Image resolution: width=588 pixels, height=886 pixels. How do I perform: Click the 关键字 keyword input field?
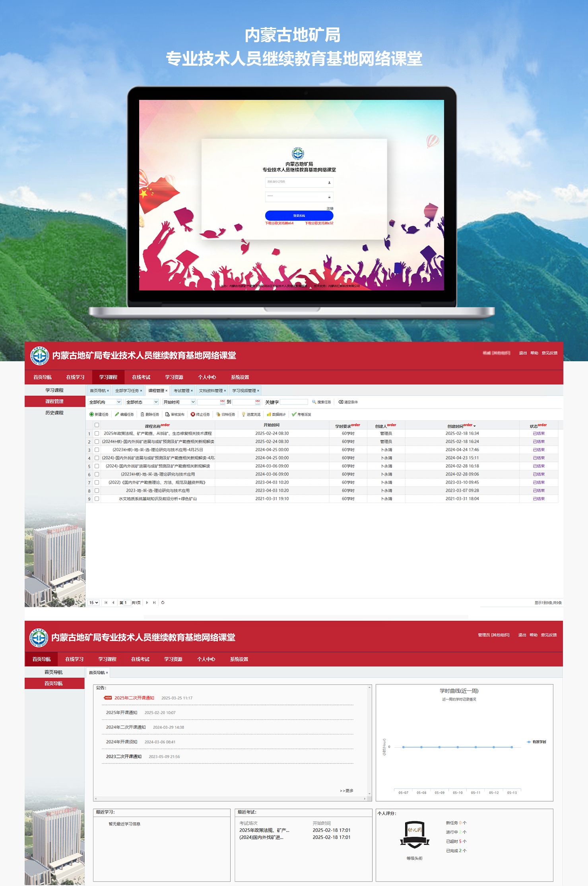point(294,402)
